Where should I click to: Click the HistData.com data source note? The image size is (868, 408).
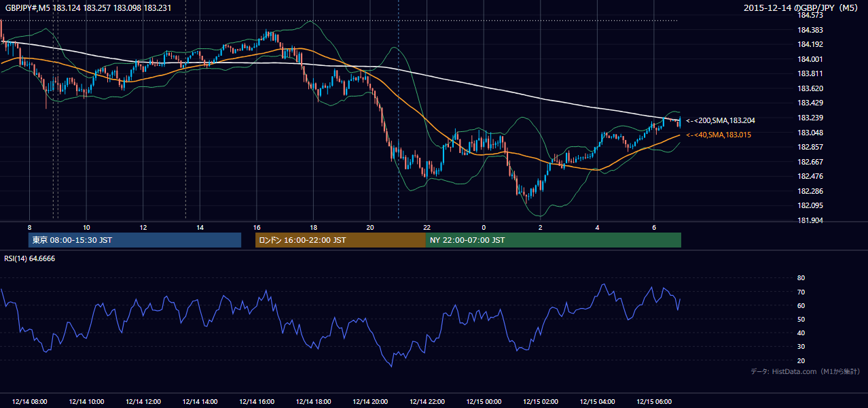806,371
